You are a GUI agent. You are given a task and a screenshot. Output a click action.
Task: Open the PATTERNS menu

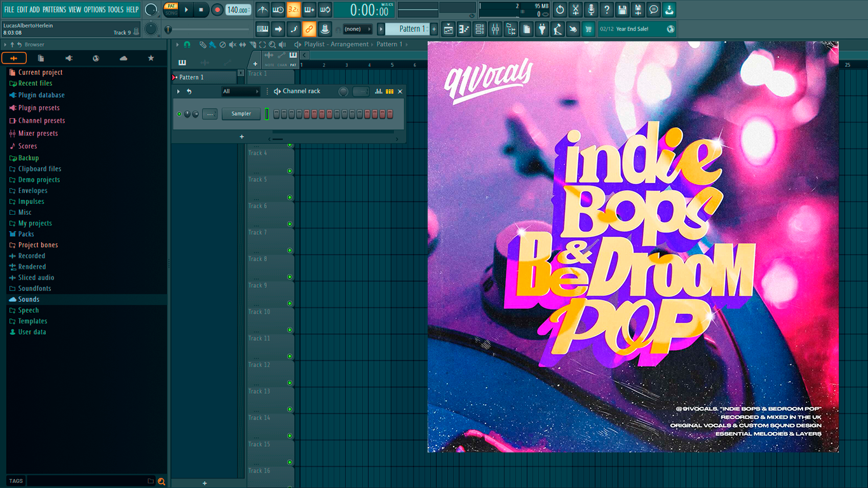pos(54,10)
